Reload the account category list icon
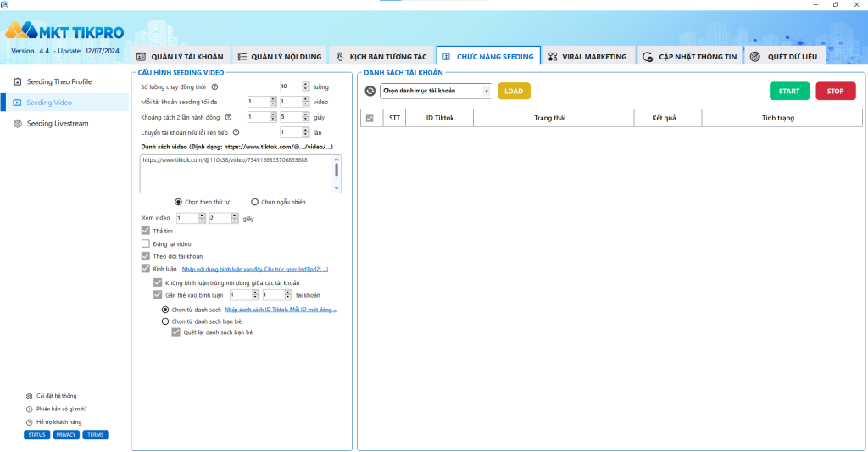Image resolution: width=868 pixels, height=452 pixels. point(370,91)
